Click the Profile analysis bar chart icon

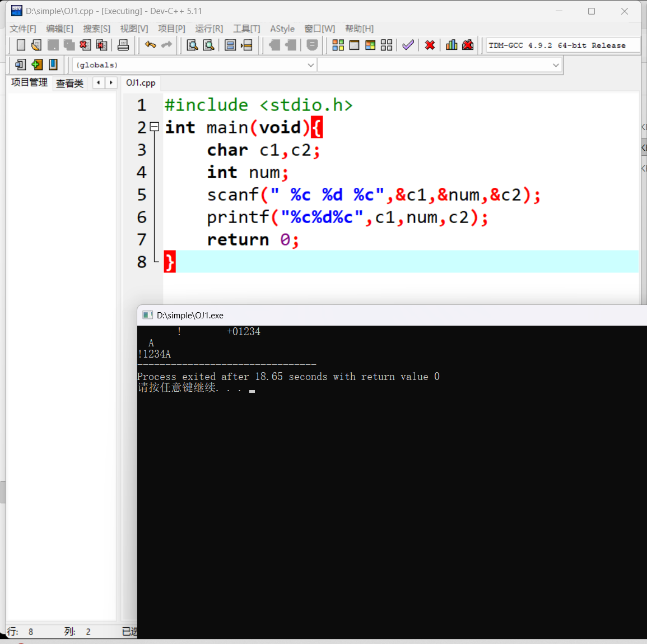coord(451,45)
